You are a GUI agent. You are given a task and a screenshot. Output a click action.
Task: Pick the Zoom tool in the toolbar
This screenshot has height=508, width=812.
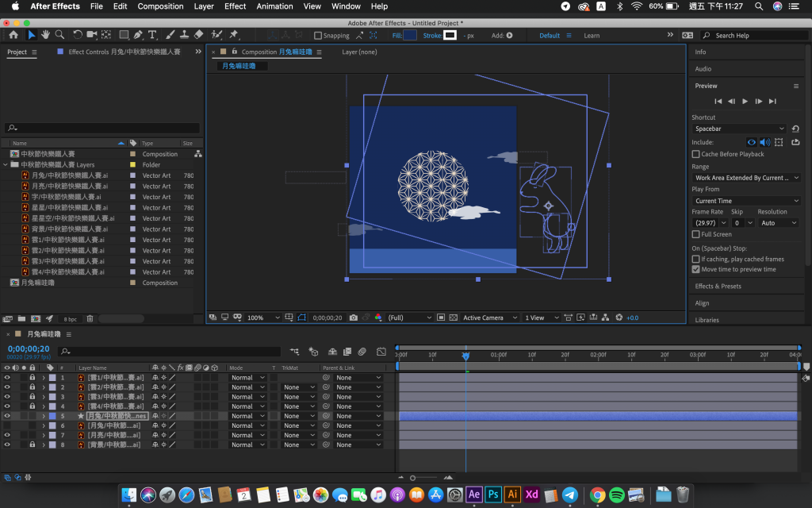(x=59, y=35)
